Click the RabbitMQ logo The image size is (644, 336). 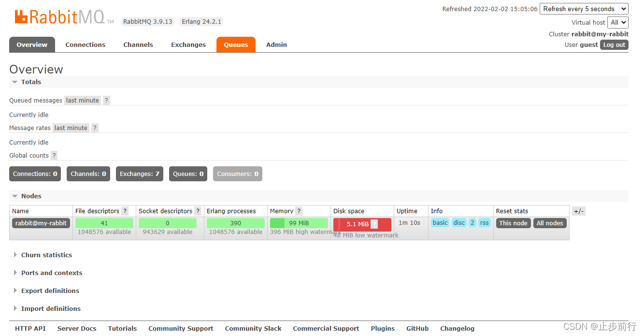point(64,16)
